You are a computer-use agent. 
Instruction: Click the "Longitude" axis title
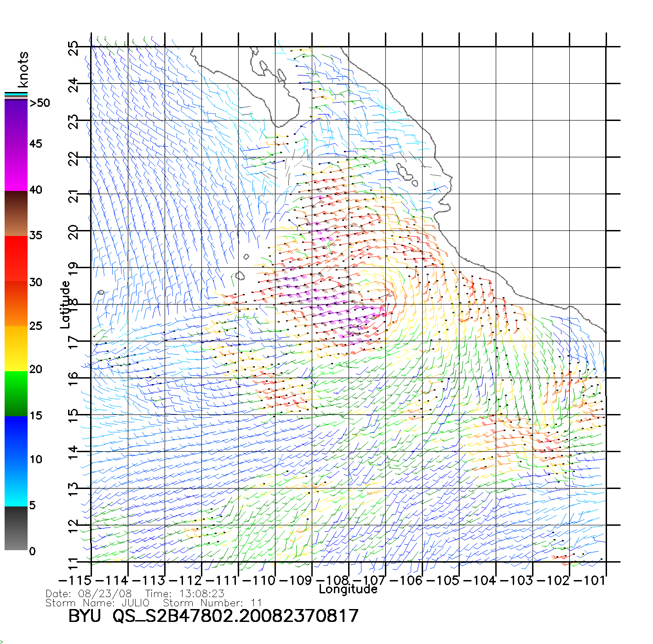click(x=348, y=589)
